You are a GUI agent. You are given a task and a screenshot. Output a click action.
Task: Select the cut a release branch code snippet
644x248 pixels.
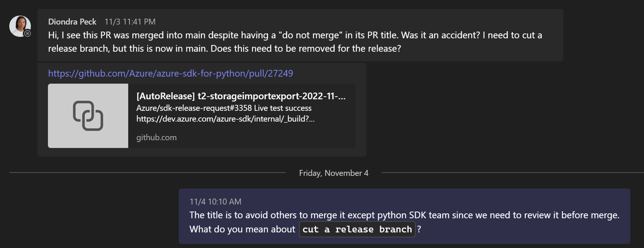pyautogui.click(x=356, y=229)
